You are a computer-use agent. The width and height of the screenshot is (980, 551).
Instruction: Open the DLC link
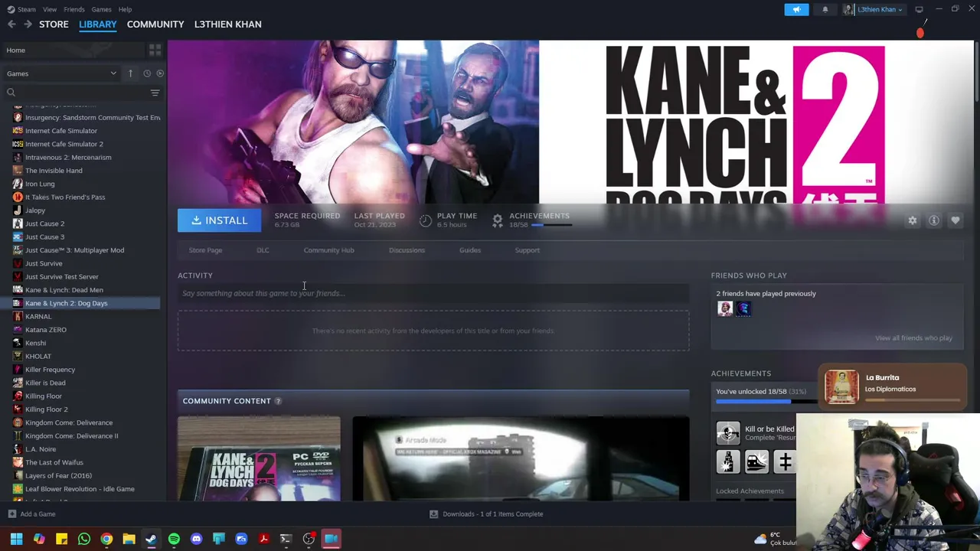[263, 250]
